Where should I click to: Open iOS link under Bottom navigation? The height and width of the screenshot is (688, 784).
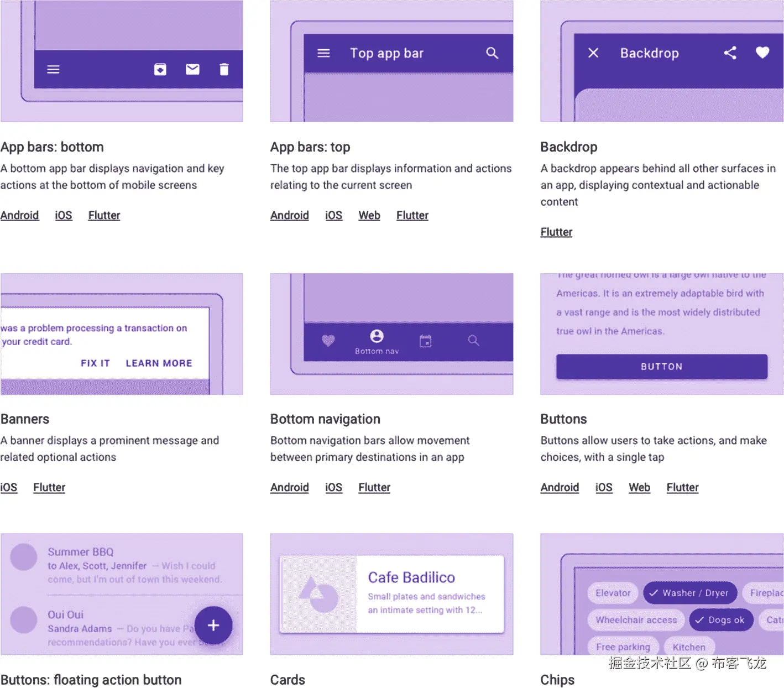333,487
